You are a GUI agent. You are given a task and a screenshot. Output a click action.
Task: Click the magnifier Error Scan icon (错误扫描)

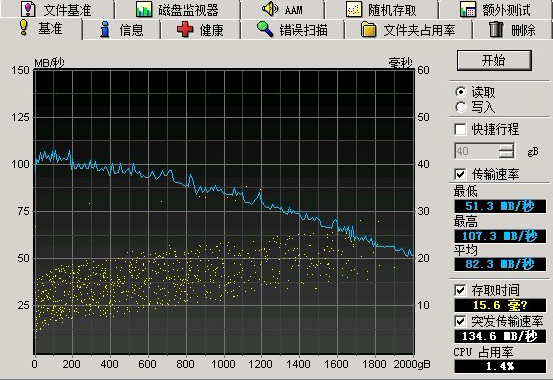point(265,29)
